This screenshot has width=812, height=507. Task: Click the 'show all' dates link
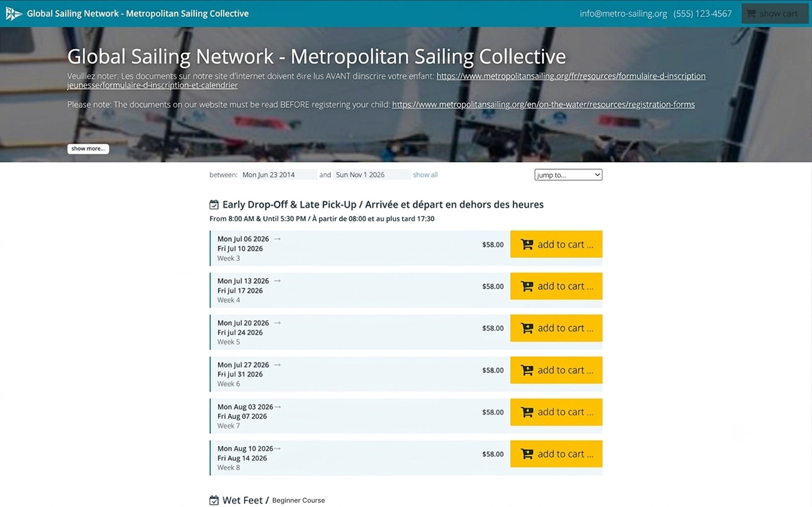pyautogui.click(x=425, y=175)
